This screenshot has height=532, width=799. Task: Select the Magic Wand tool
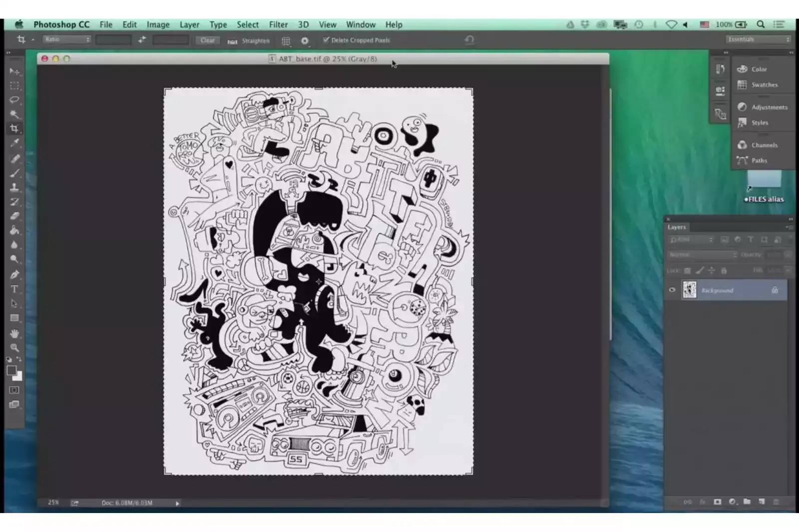click(x=14, y=114)
